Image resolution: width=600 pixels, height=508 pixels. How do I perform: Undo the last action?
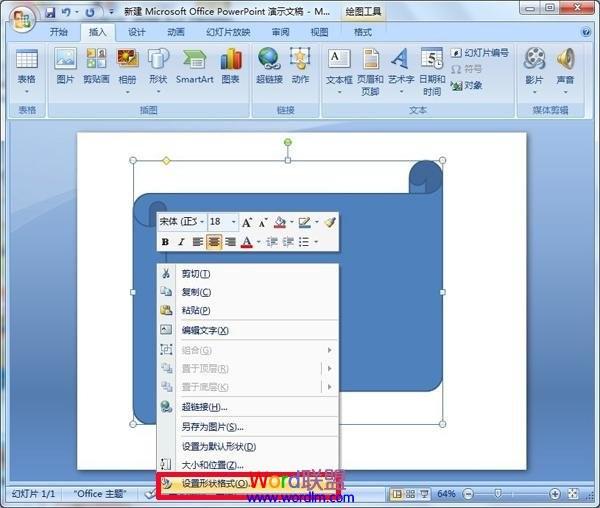tap(66, 13)
